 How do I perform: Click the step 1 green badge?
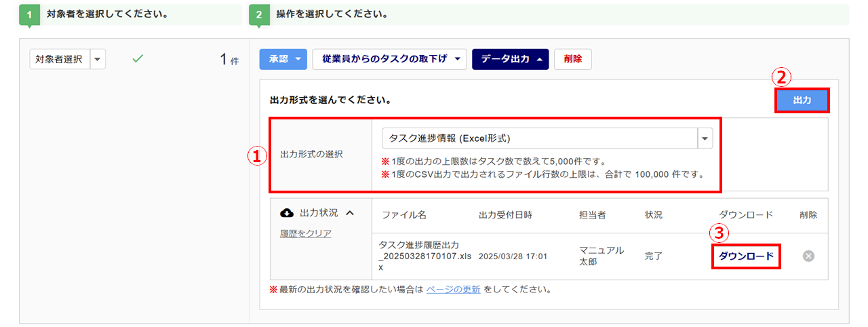29,14
